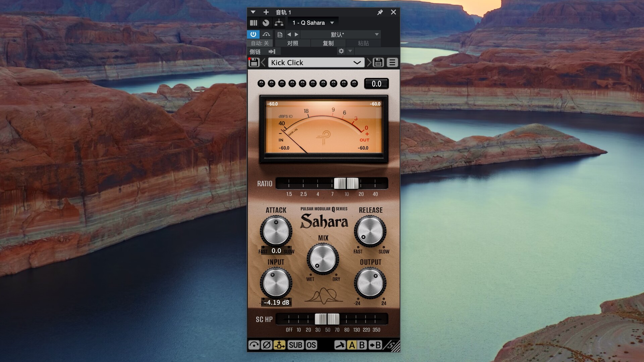The height and width of the screenshot is (362, 644).
Task: Click the MIX knob
Action: tap(323, 259)
